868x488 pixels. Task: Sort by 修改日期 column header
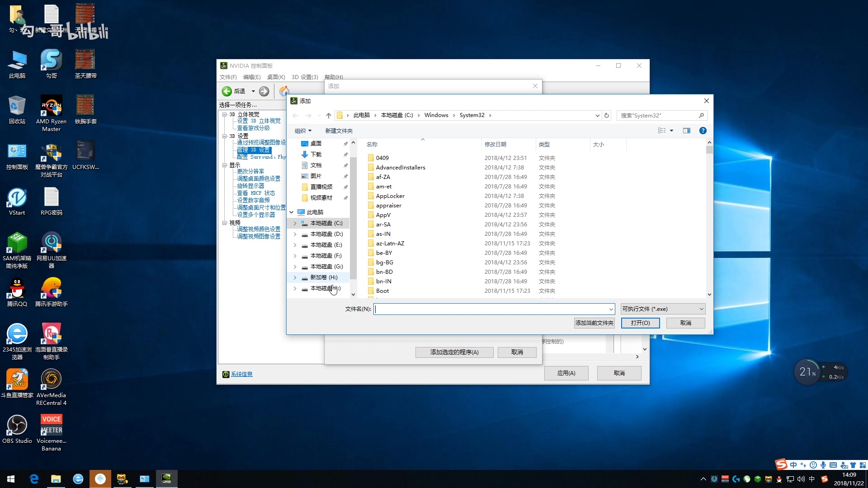(x=495, y=145)
